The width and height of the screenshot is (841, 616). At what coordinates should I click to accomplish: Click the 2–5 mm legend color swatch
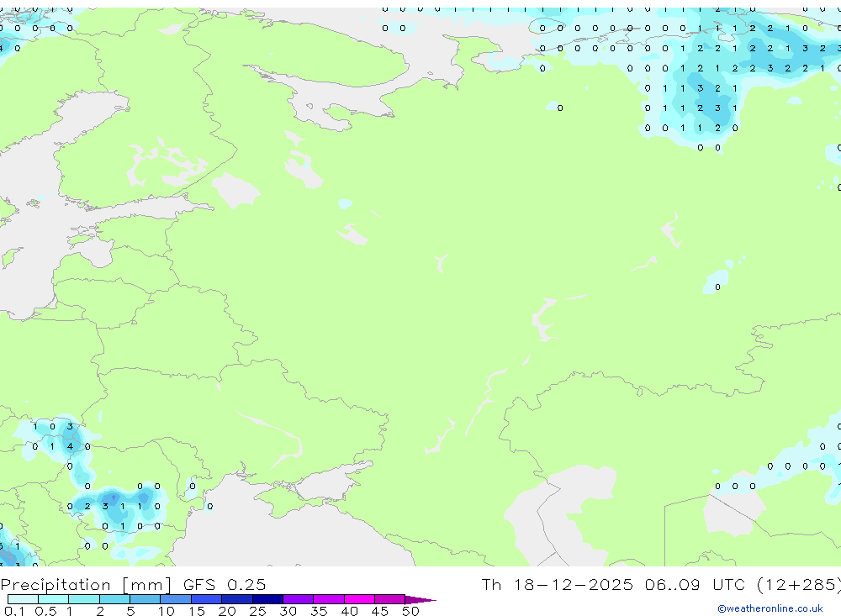[114, 599]
